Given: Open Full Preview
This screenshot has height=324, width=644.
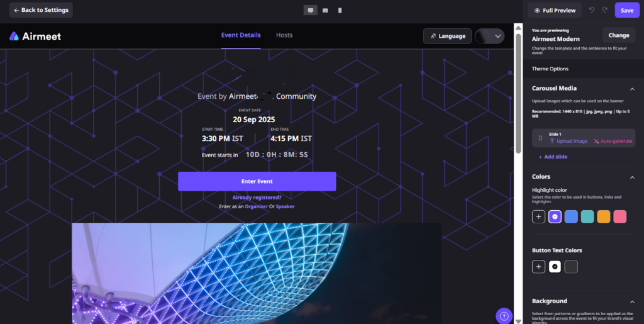Looking at the screenshot, I should click(555, 10).
